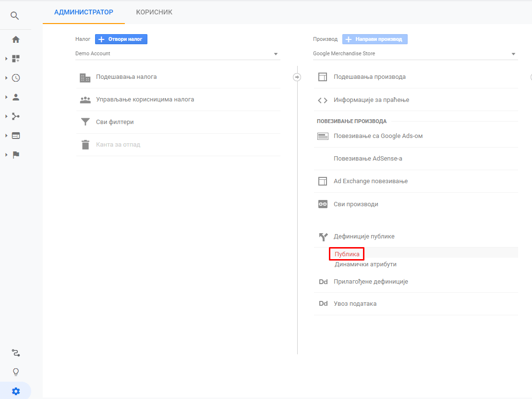Open the Attribution path icon
This screenshot has width=532, height=399.
(x=16, y=353)
